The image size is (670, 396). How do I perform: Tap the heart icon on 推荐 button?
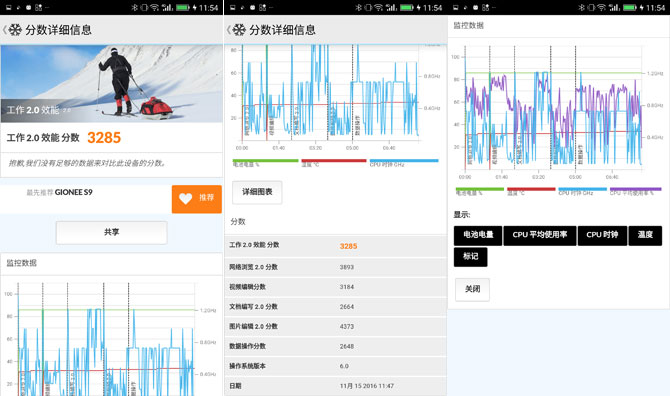[x=185, y=199]
